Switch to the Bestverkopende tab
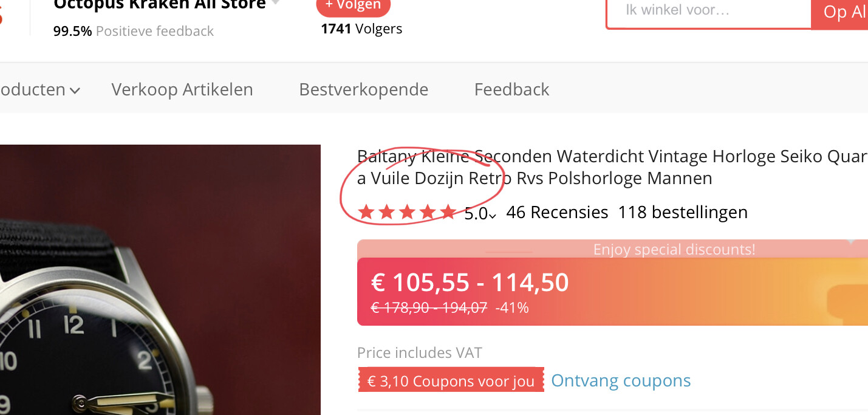The width and height of the screenshot is (868, 415). pos(364,89)
